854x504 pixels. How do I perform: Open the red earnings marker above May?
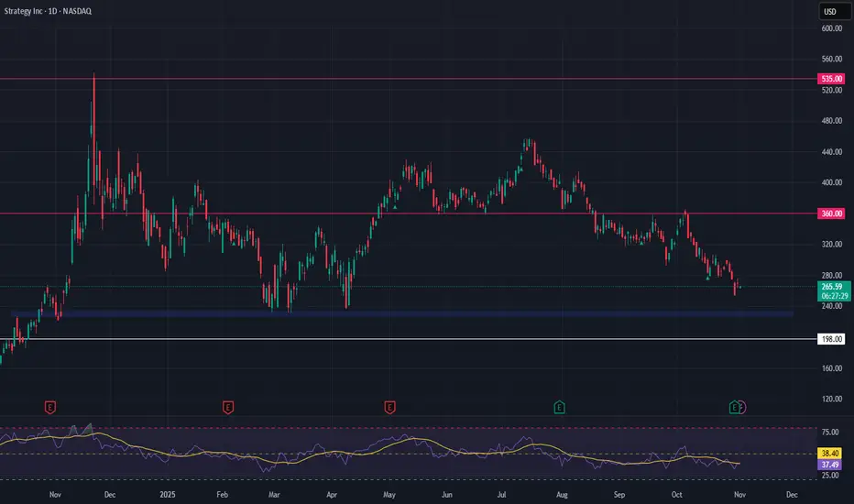click(x=390, y=407)
